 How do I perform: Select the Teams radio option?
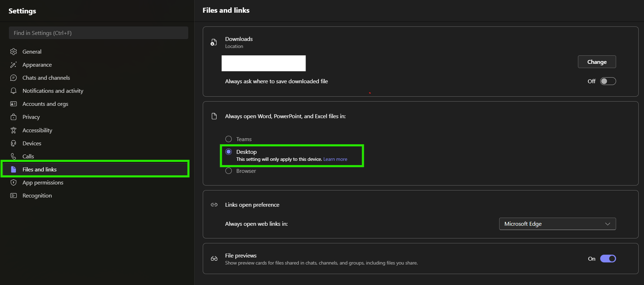(x=229, y=139)
